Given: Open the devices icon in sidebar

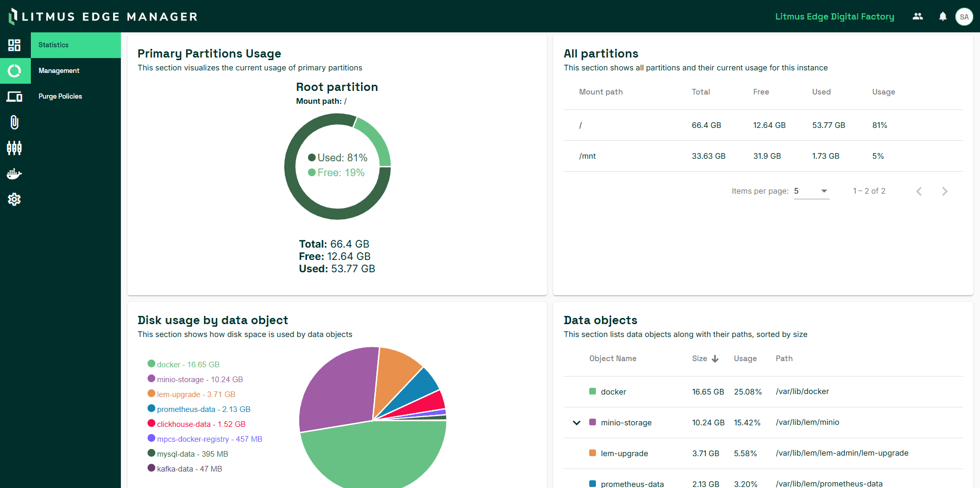Looking at the screenshot, I should click(x=14, y=97).
